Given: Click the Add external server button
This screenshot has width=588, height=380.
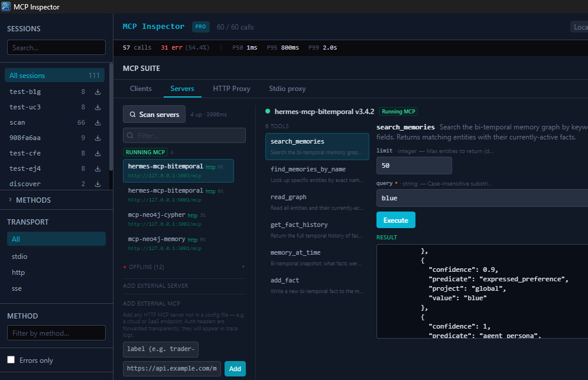Looking at the screenshot, I should click(x=235, y=369).
